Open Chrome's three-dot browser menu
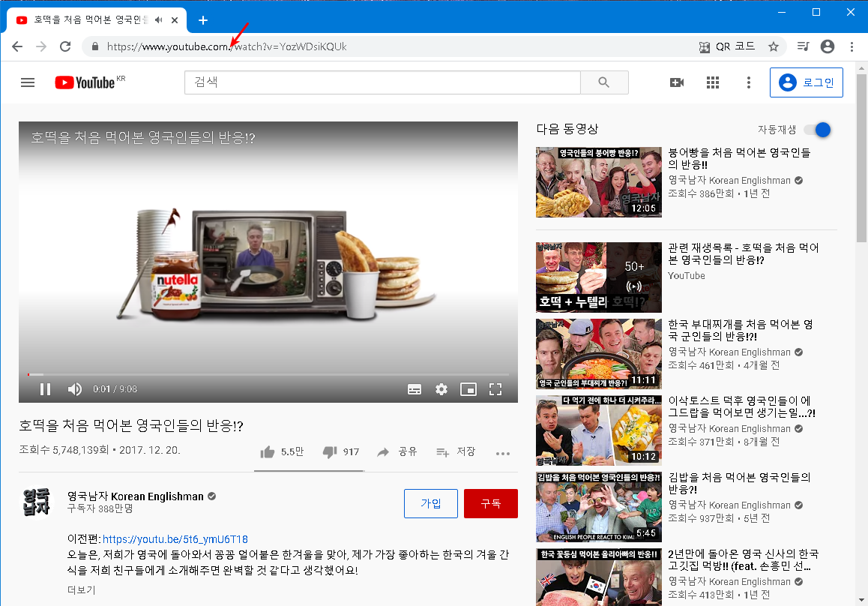 [x=852, y=46]
